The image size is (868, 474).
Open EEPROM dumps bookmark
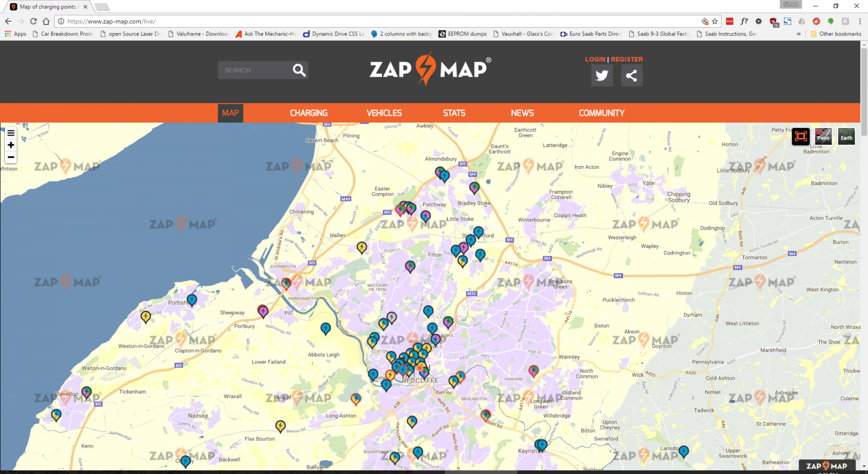pos(463,34)
